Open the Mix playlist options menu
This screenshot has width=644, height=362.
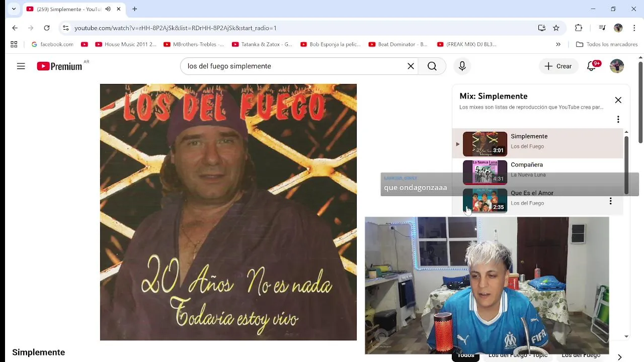(x=618, y=119)
